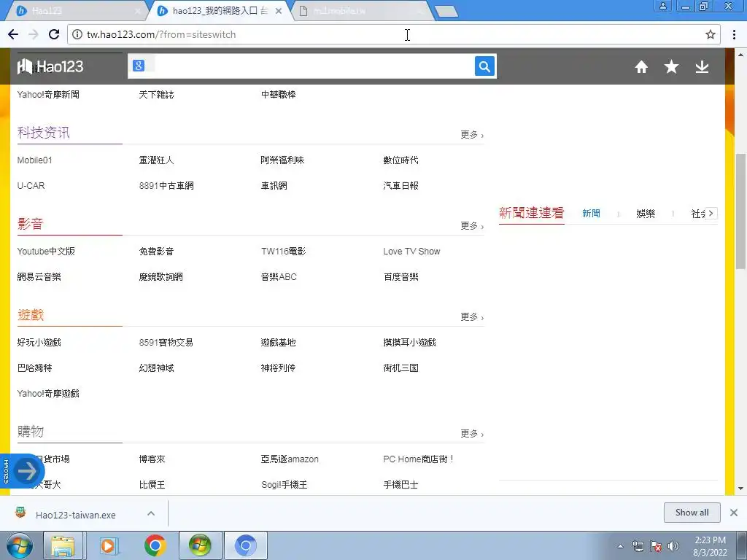Select the 新聞 tab in 新聞連連看
747x560 pixels.
pos(591,214)
